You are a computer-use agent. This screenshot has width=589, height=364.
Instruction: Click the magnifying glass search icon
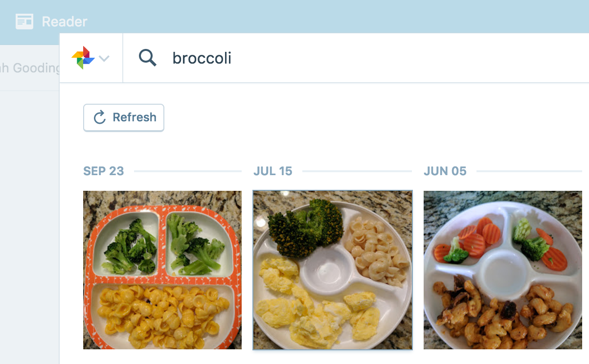pos(147,58)
